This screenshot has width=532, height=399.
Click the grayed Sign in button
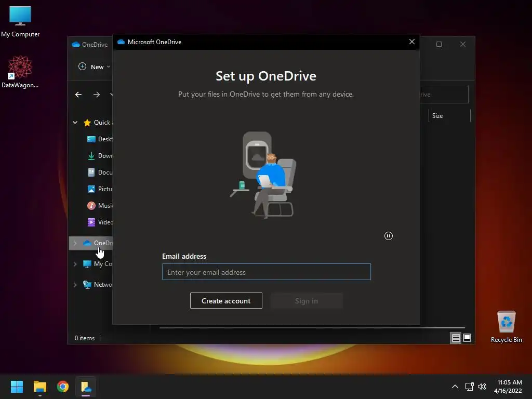[307, 301]
